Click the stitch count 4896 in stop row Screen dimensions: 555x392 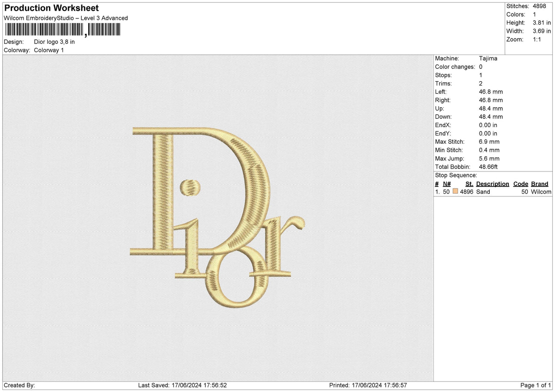467,192
